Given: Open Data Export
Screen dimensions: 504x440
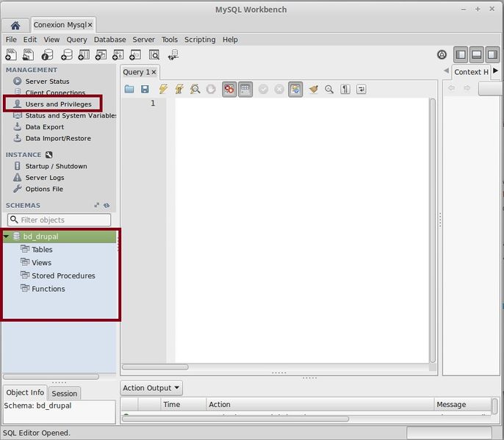Looking at the screenshot, I should [45, 127].
